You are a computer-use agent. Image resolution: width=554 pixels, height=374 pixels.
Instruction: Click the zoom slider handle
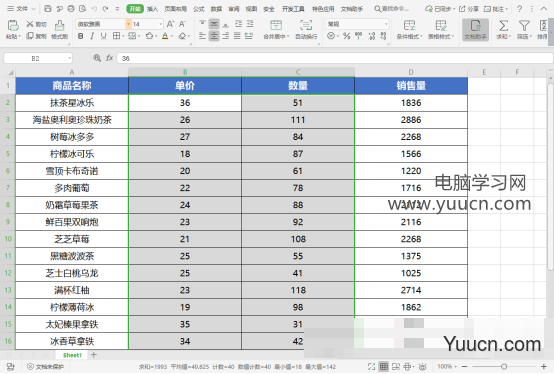pyautogui.click(x=504, y=367)
